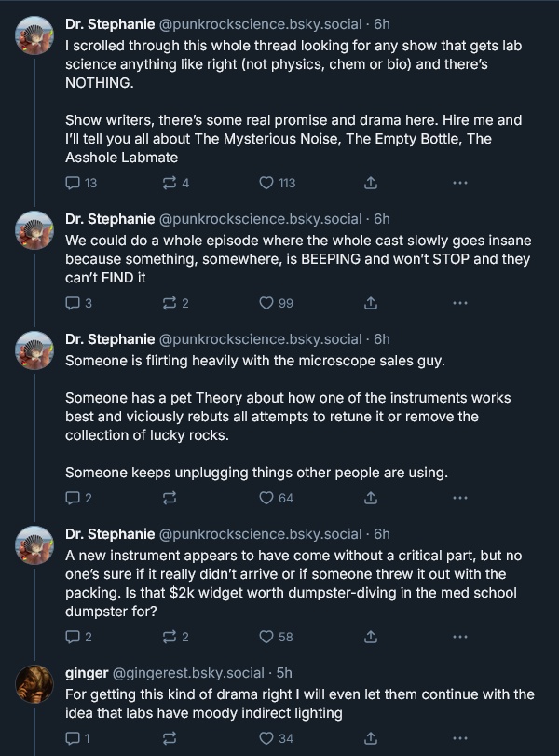Image resolution: width=559 pixels, height=756 pixels.
Task: Like the BEEPING post with 99 likes
Action: click(x=267, y=303)
